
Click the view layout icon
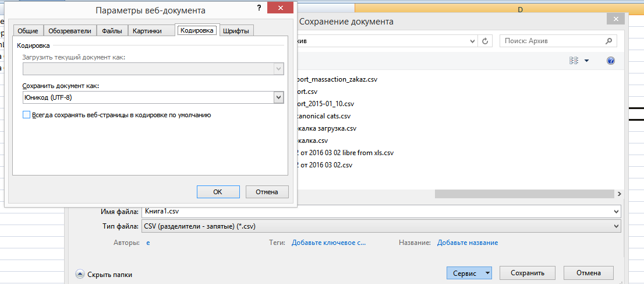click(x=574, y=61)
